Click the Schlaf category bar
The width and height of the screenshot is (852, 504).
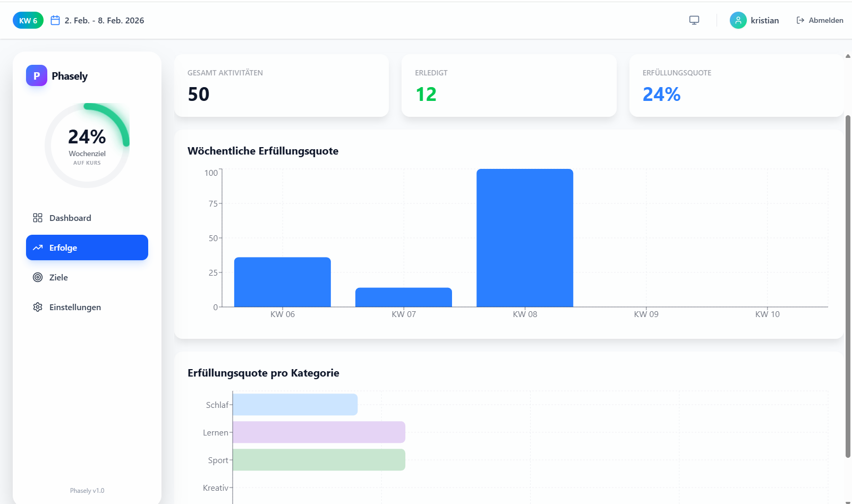point(295,405)
